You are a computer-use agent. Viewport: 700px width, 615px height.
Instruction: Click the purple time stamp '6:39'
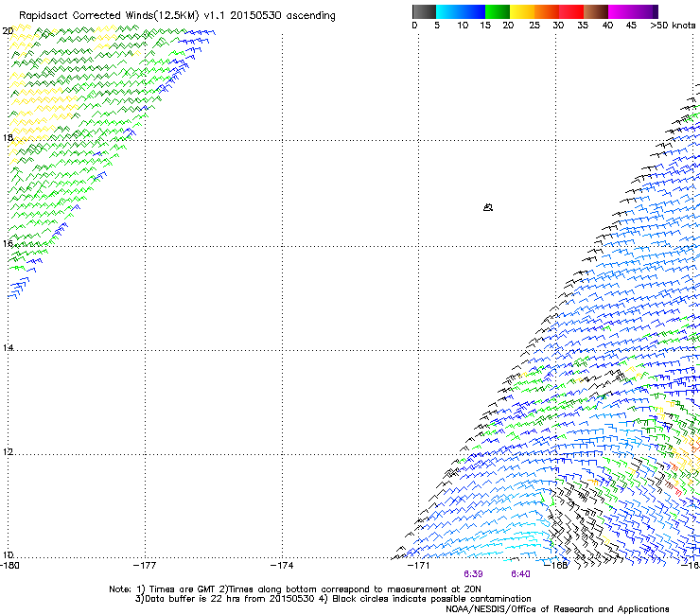(473, 574)
